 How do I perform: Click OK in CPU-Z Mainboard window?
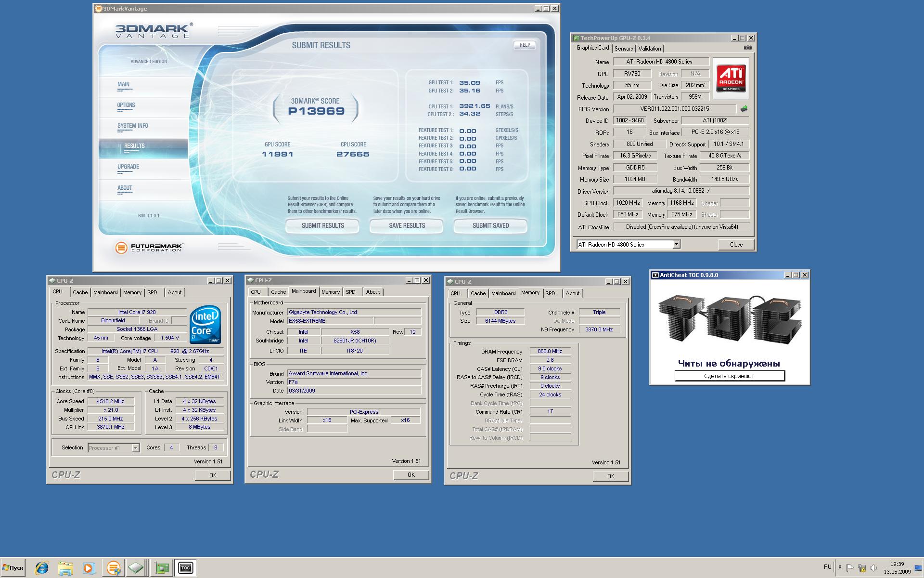[x=411, y=475]
